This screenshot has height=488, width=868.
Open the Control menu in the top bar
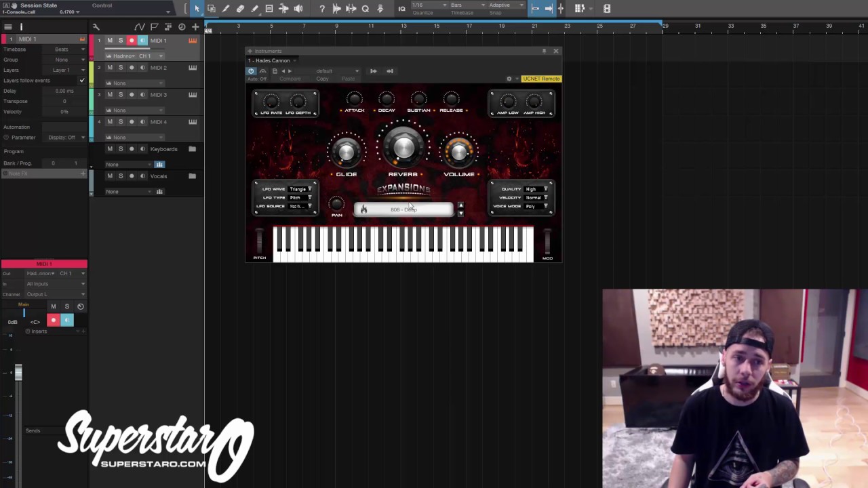point(102,5)
